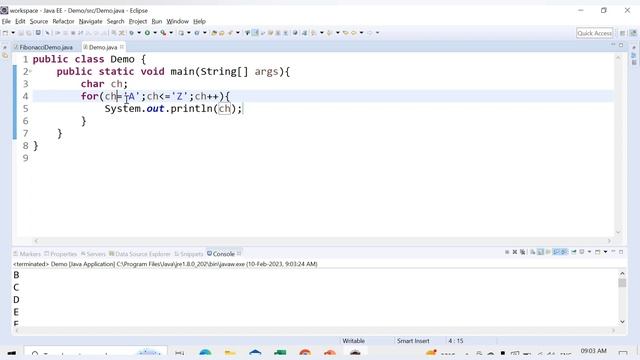Expand the Open Console dropdown arrow
This screenshot has width=640, height=360.
605,252
